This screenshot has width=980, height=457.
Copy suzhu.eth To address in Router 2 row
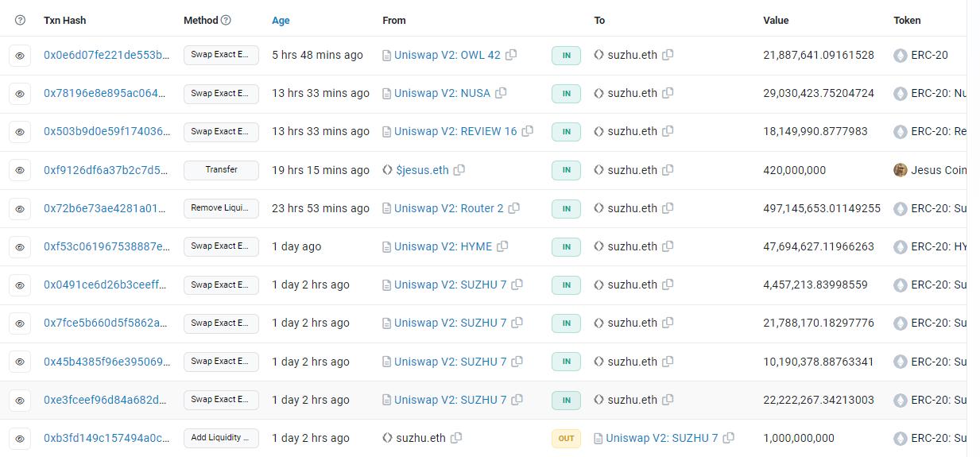coord(668,208)
